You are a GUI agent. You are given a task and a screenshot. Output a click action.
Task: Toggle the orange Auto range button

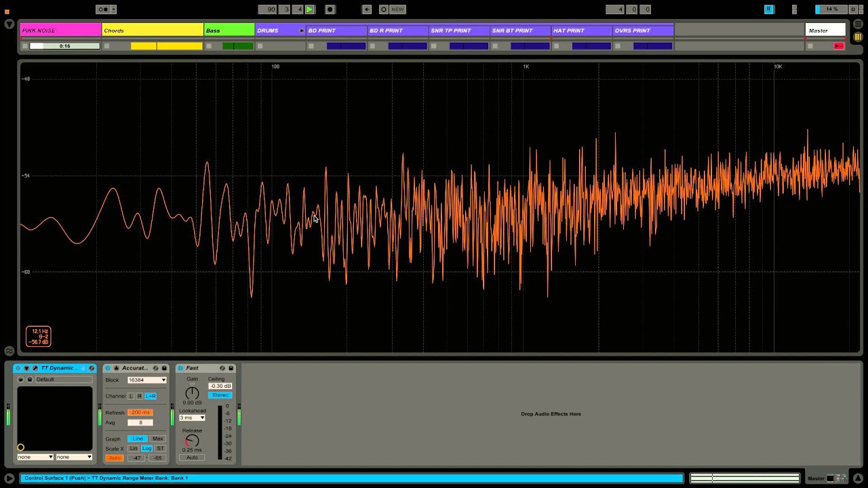(115, 457)
